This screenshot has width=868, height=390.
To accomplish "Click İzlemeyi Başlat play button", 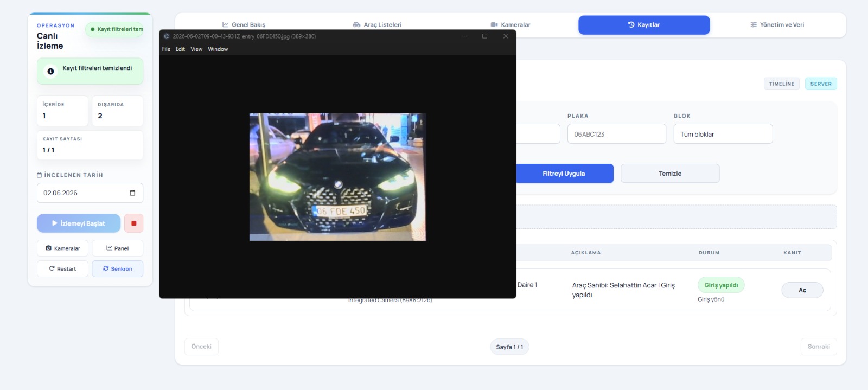I will click(79, 223).
